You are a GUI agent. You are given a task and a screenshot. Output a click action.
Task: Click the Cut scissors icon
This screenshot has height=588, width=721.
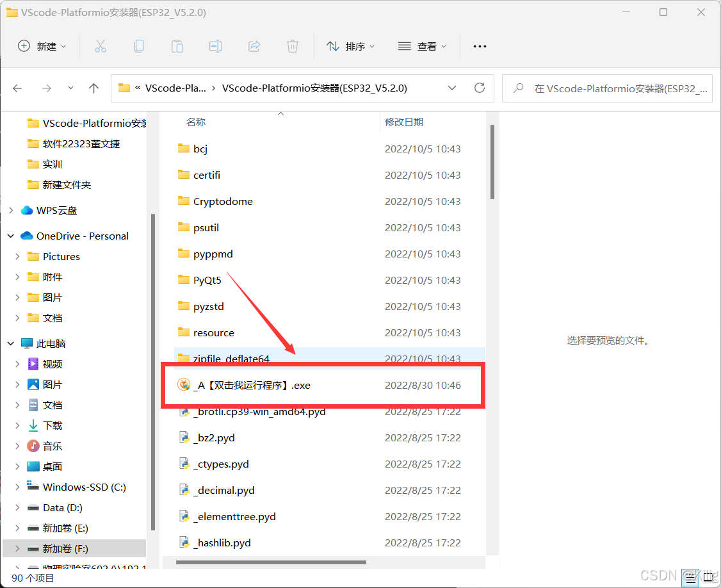point(101,47)
